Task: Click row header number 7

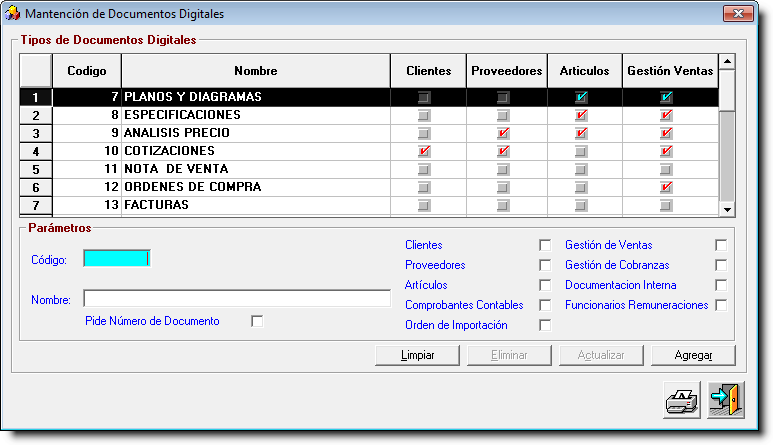Action: [35, 205]
